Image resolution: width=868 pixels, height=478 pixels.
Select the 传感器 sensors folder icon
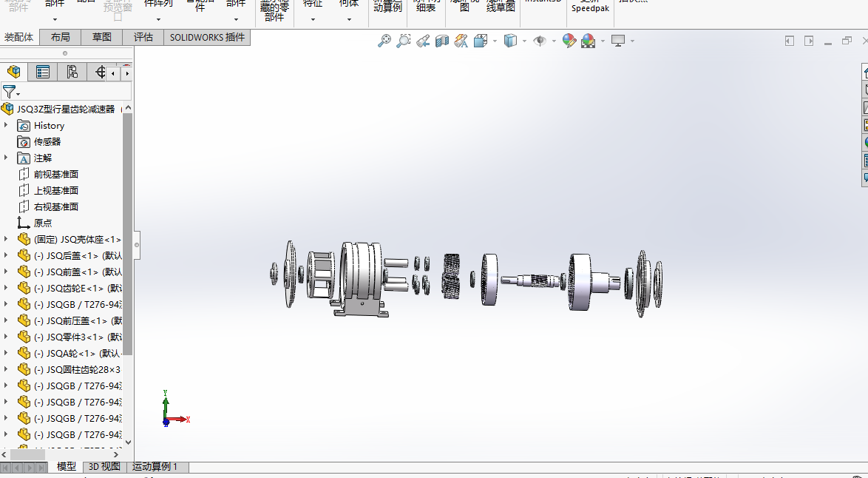[23, 142]
